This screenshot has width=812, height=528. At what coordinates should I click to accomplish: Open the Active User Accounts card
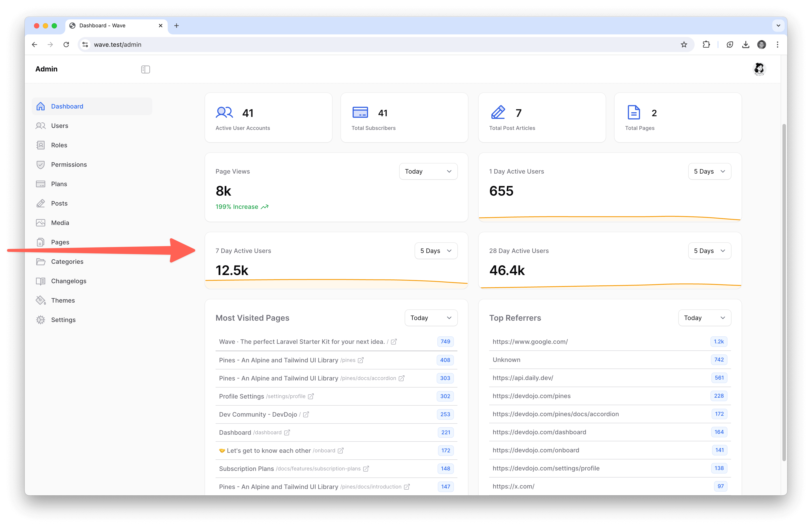point(269,118)
